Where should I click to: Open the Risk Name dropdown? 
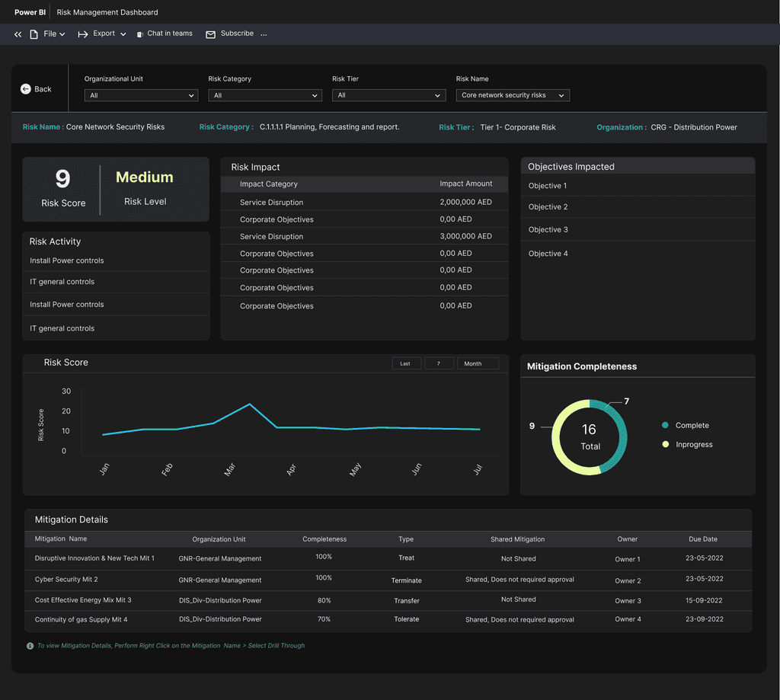point(513,95)
